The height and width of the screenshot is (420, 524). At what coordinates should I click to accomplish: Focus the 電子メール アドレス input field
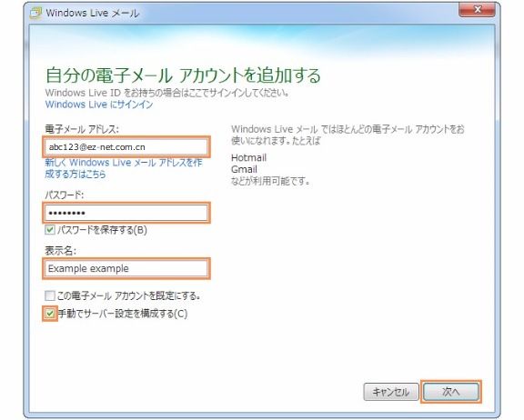tap(126, 147)
